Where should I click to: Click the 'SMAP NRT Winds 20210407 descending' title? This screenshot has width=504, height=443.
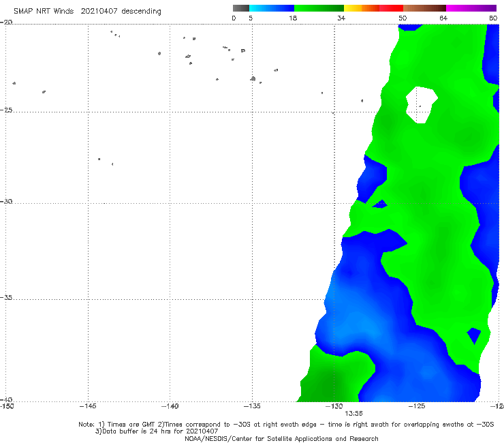coord(87,12)
